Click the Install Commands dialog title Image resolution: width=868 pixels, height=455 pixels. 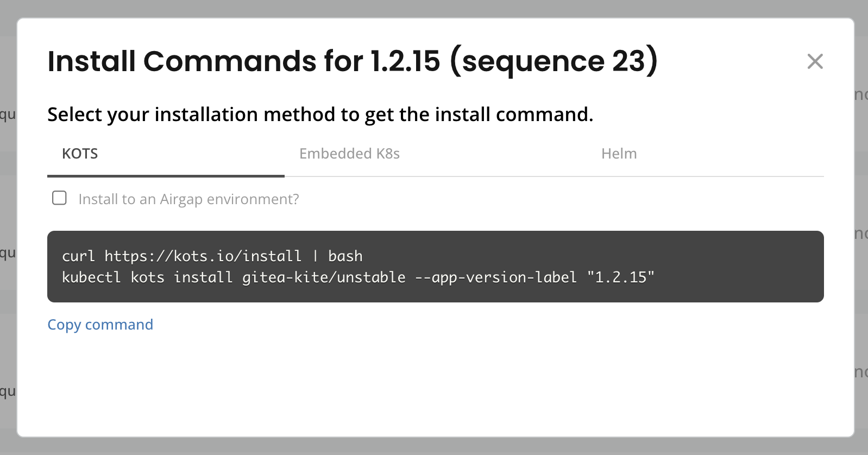[243, 61]
